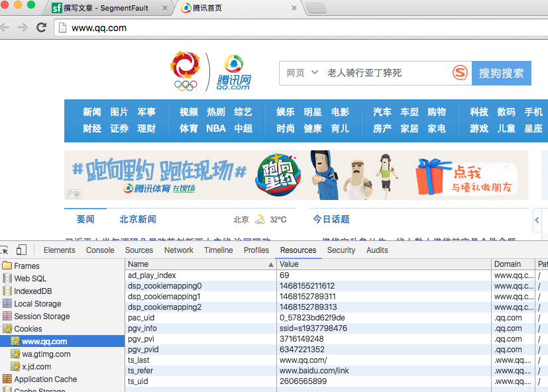Select the pgv_pvid cookie row
The width and height of the screenshot is (548, 392).
335,350
